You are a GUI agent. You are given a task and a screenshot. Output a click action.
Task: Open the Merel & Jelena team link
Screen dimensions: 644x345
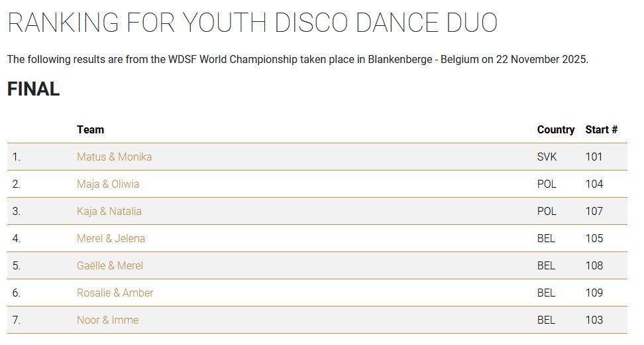[111, 238]
